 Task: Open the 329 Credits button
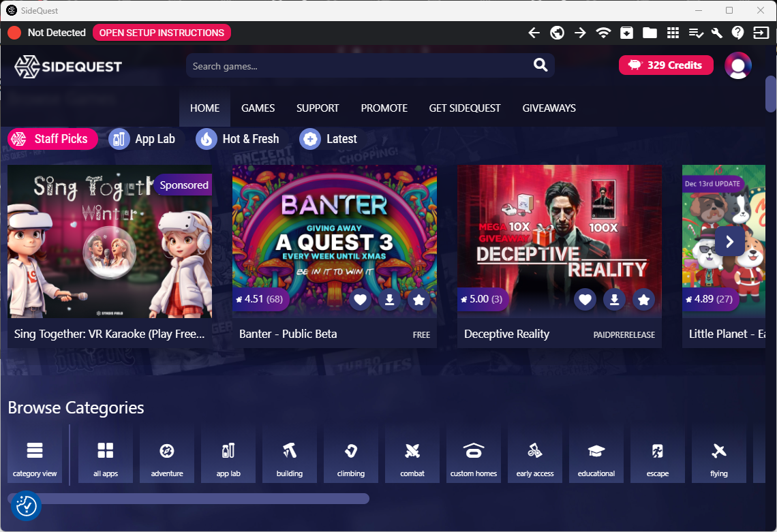pyautogui.click(x=666, y=65)
